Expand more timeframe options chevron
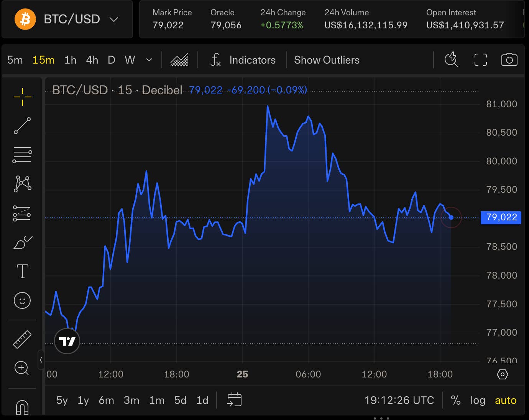The width and height of the screenshot is (529, 420). click(149, 60)
